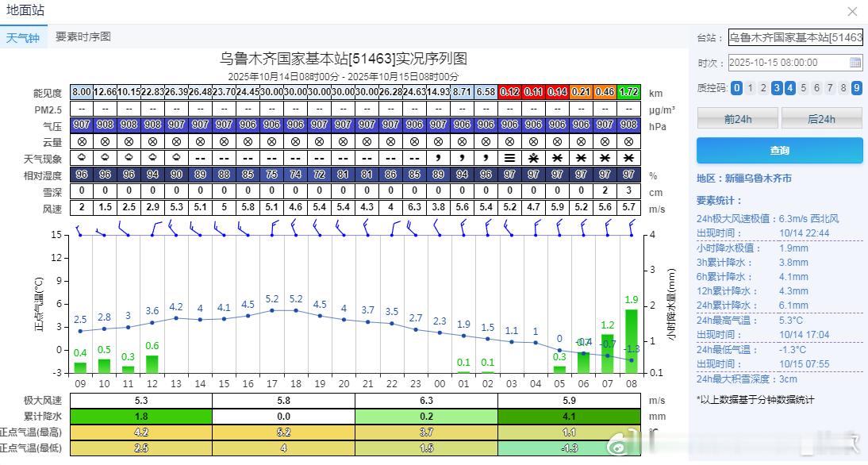Select red visibility cell 0.12
Screen dimensions: 868x465
(x=510, y=92)
